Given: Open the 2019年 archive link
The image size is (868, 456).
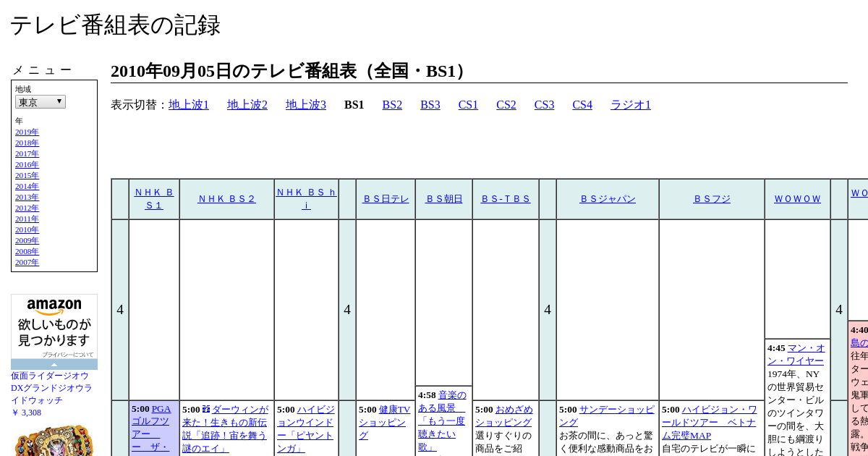Looking at the screenshot, I should click(27, 132).
